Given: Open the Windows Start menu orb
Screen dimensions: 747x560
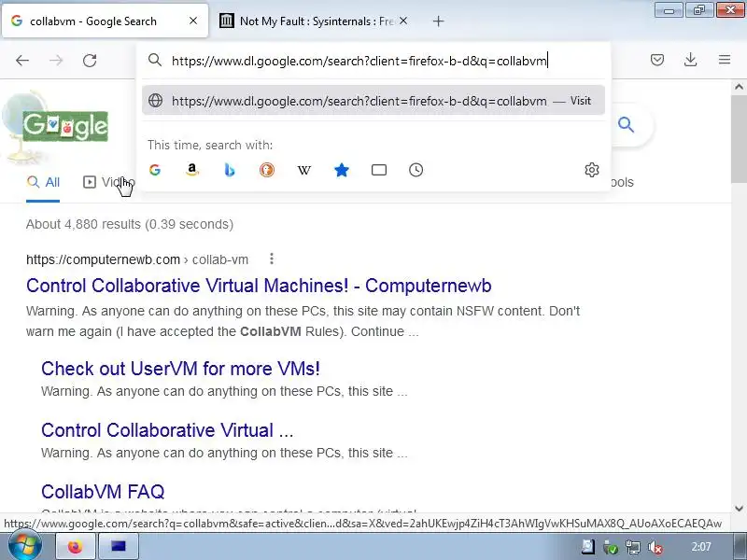Looking at the screenshot, I should coord(25,546).
